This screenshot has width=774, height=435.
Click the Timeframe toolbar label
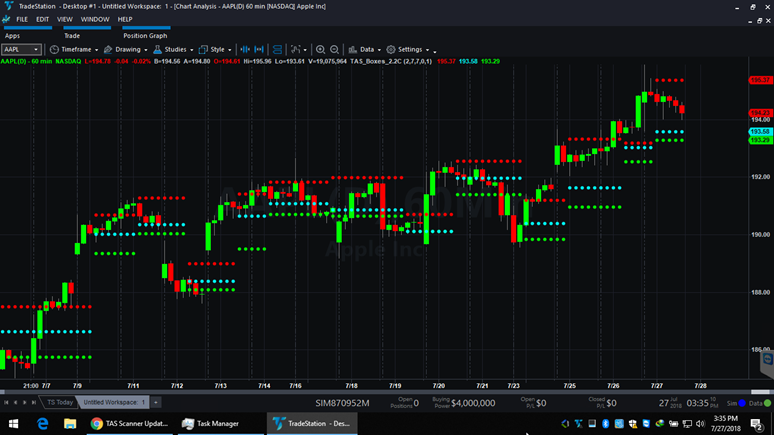pyautogui.click(x=76, y=49)
